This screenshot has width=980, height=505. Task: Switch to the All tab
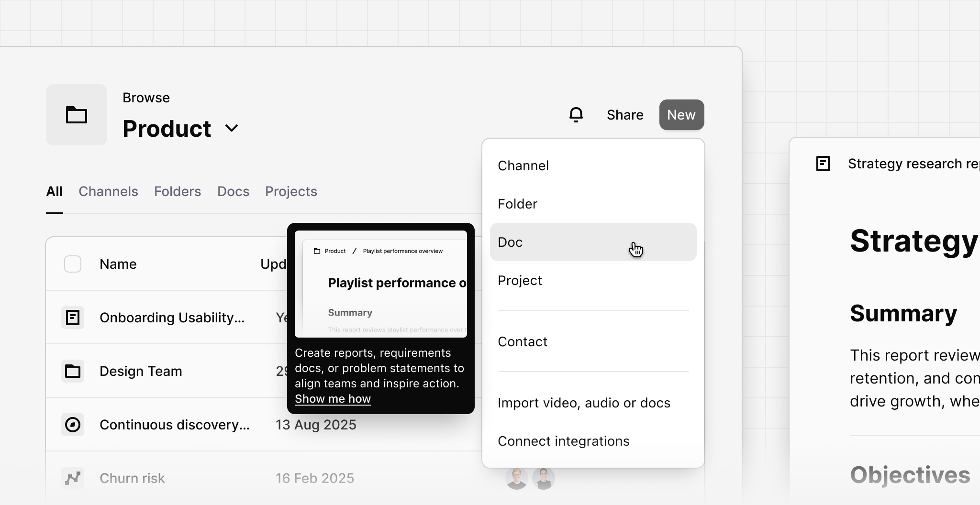55,191
